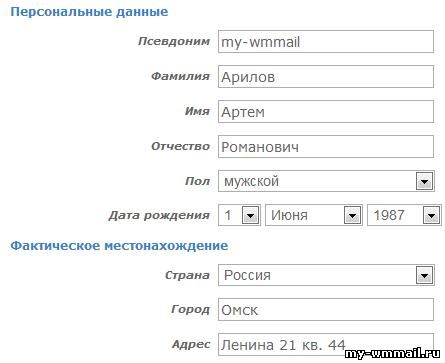Open the Пол dropdown showing мужской

click(x=326, y=181)
